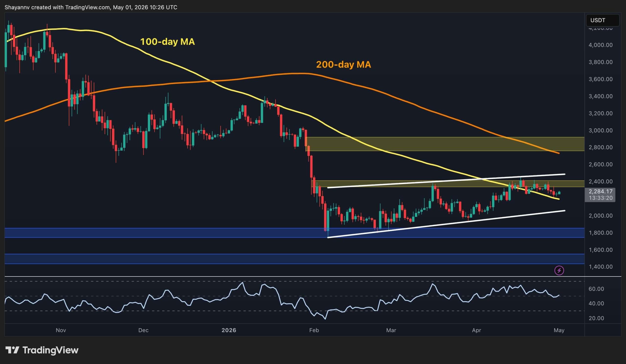Click the countdown timer 13:33:20
The height and width of the screenshot is (364, 626).
[600, 198]
